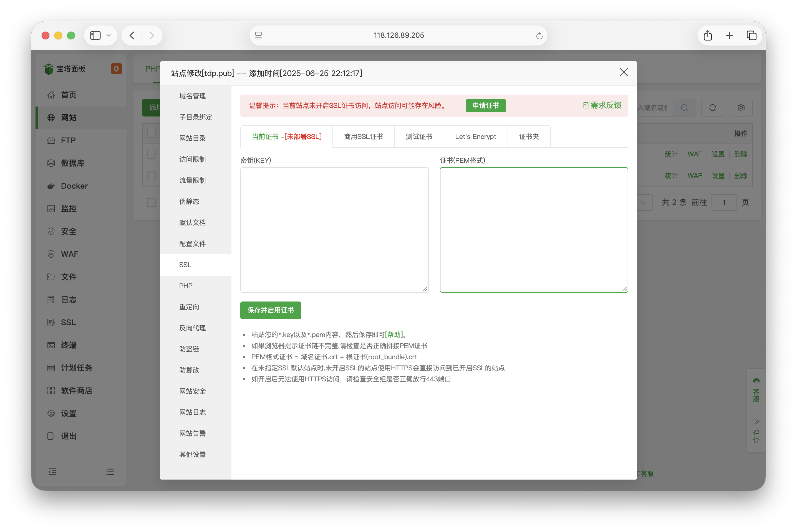Click the refresh icon above the site list
The width and height of the screenshot is (797, 532).
pos(713,108)
